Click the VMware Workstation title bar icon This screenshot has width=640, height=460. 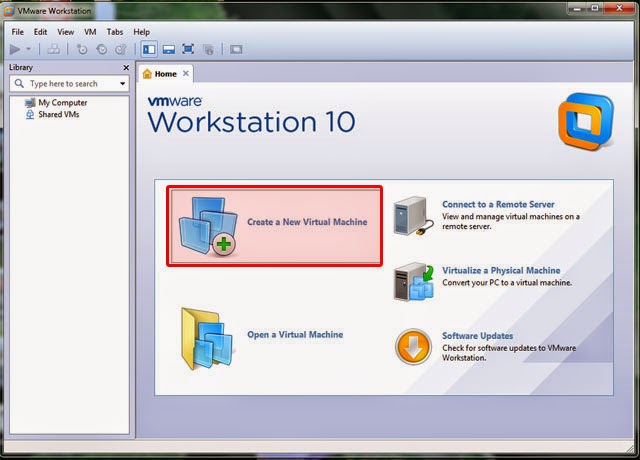(x=9, y=11)
